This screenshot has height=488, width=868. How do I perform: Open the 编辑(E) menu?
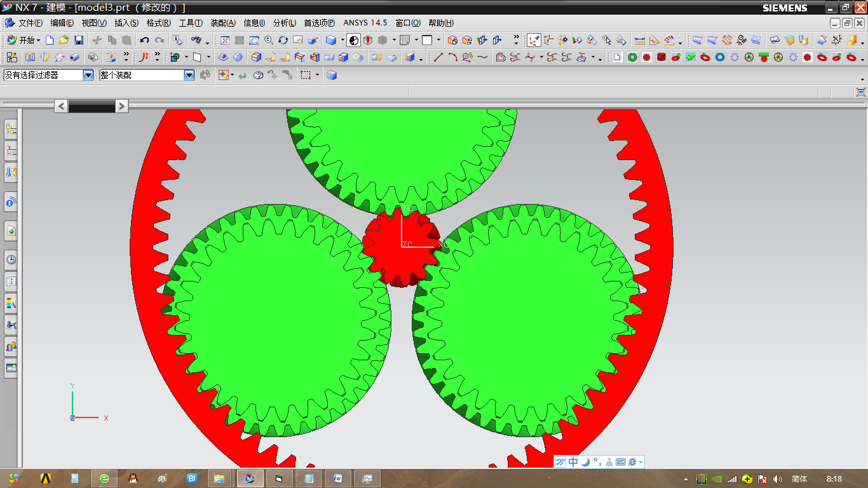[62, 23]
